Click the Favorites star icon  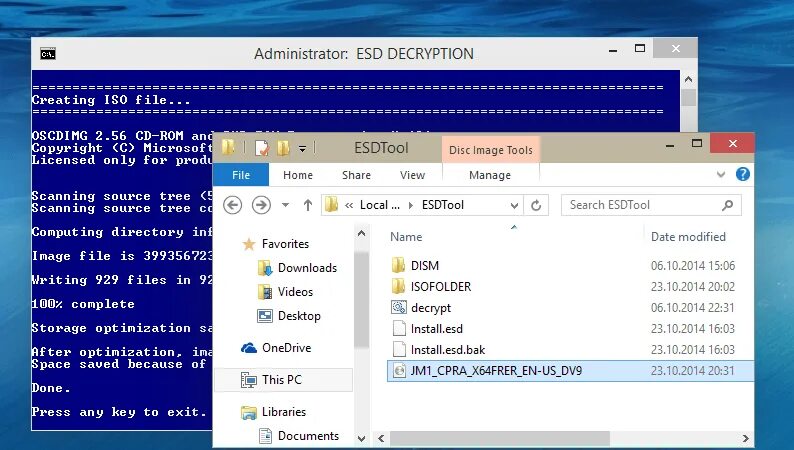249,244
